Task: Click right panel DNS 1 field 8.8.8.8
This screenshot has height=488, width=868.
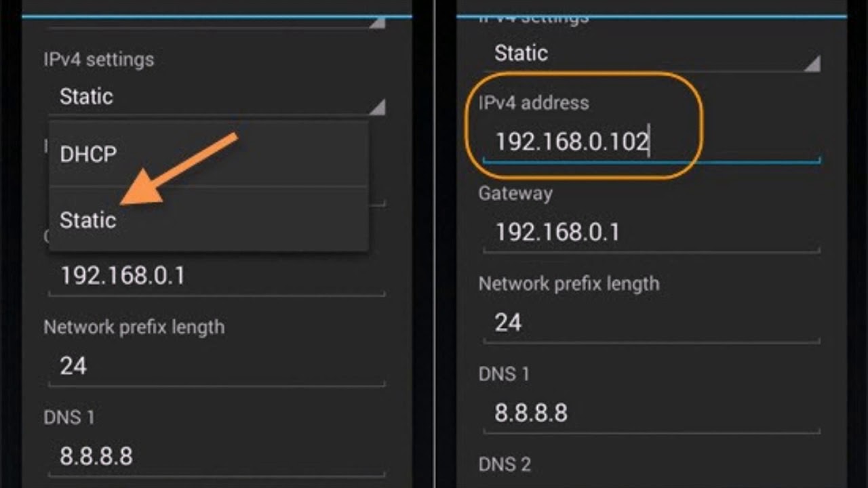Action: [x=651, y=413]
